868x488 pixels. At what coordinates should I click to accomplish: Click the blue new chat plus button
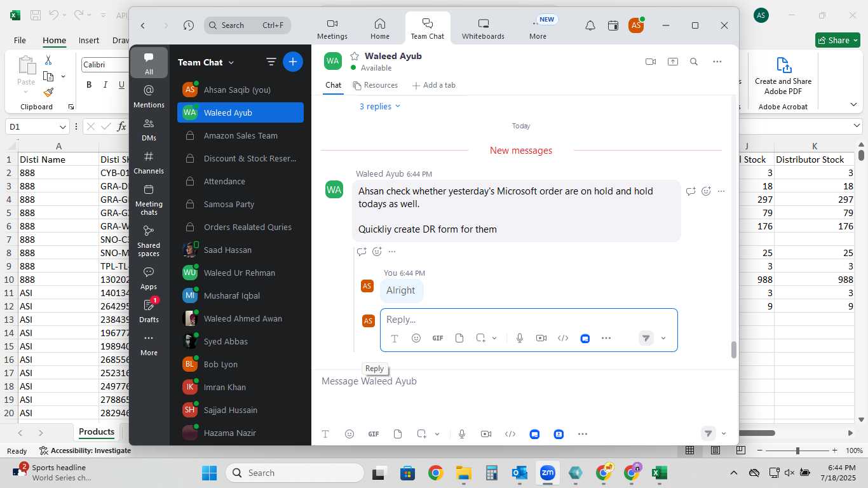click(x=293, y=62)
